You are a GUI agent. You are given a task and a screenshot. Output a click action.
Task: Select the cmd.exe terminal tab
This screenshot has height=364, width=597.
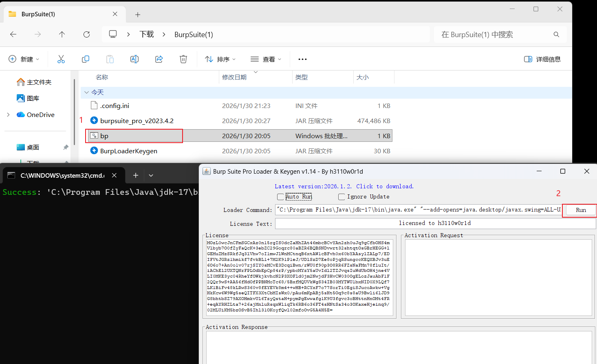pos(63,175)
